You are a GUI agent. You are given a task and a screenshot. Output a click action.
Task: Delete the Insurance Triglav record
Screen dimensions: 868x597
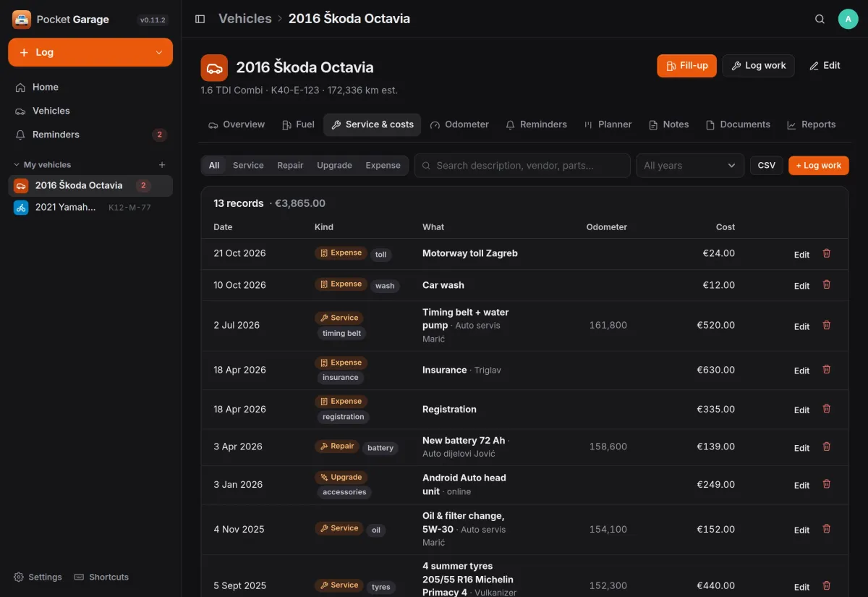point(827,369)
